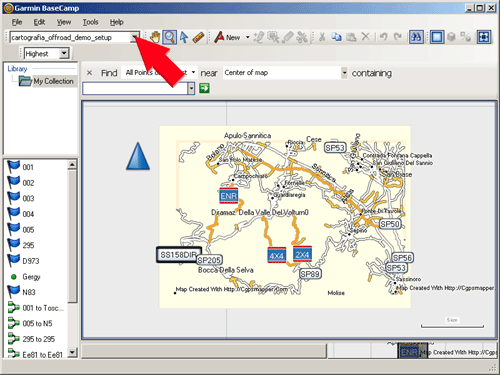The height and width of the screenshot is (375, 500).
Task: Click the green search go button
Action: click(204, 88)
